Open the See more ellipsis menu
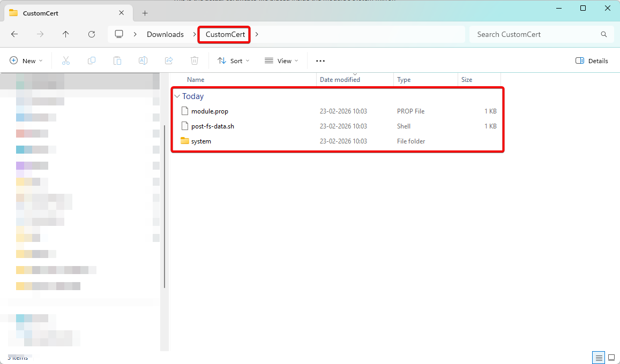The width and height of the screenshot is (620, 364). 320,61
